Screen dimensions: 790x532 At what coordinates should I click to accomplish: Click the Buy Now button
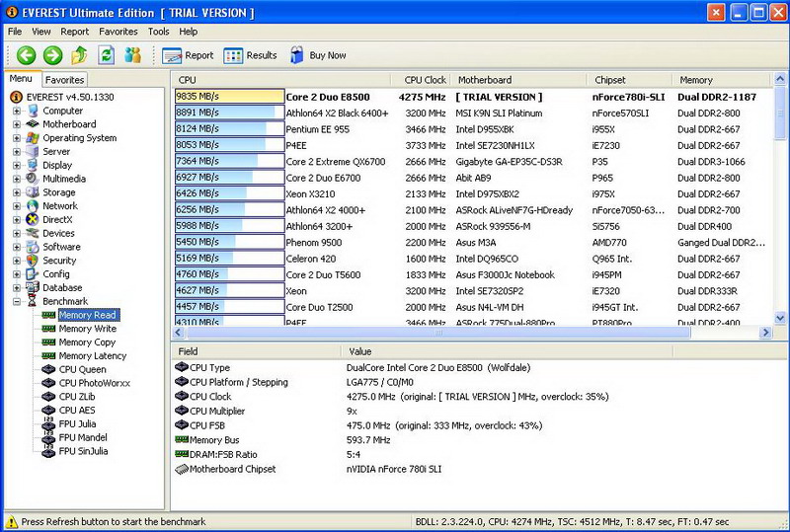(x=318, y=55)
